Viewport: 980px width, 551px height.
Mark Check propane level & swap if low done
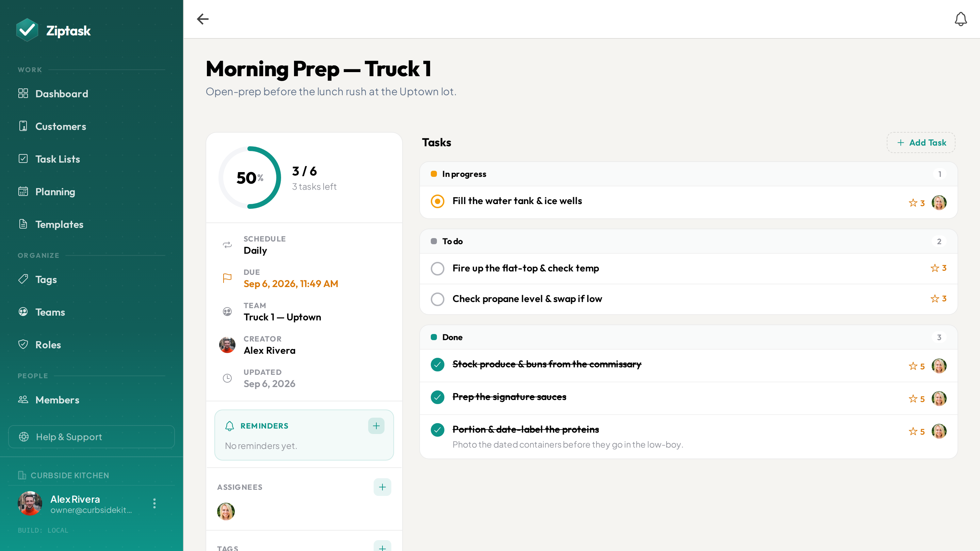point(437,299)
